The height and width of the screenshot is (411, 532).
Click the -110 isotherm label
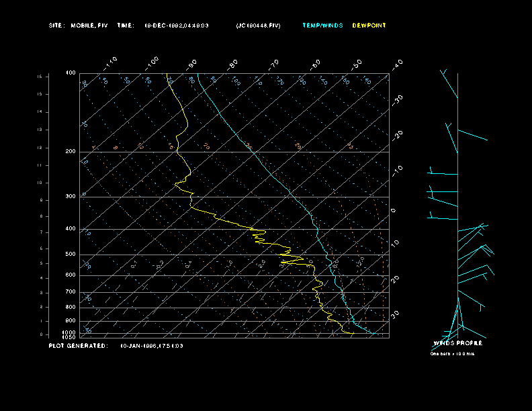coord(110,64)
